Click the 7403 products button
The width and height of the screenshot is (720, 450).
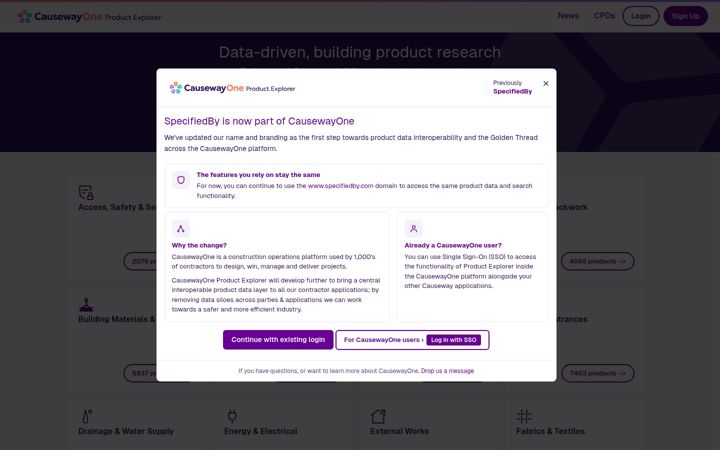[x=597, y=373]
